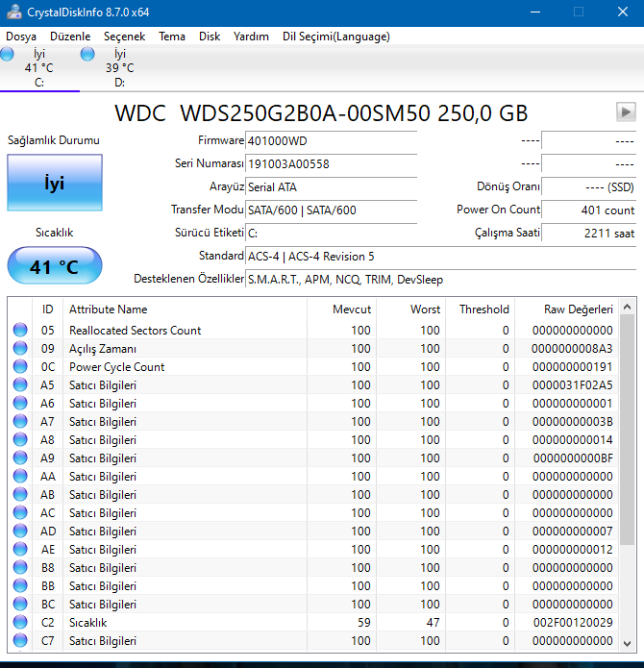
Task: Click the attribute list scrollbar thumb
Action: pos(627,430)
